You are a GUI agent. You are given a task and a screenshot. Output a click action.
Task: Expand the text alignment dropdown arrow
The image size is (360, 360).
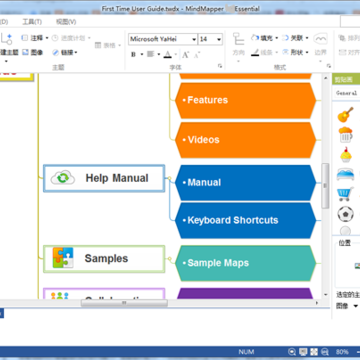[x=158, y=54]
